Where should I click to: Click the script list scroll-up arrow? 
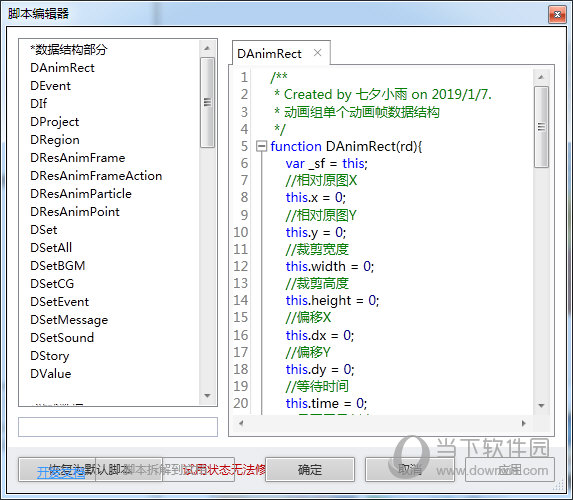207,48
